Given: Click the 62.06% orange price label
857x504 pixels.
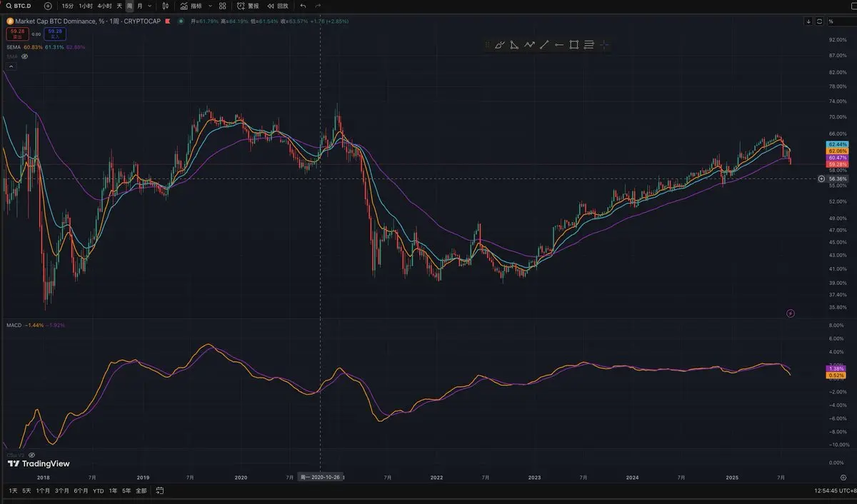Looking at the screenshot, I should pyautogui.click(x=837, y=151).
